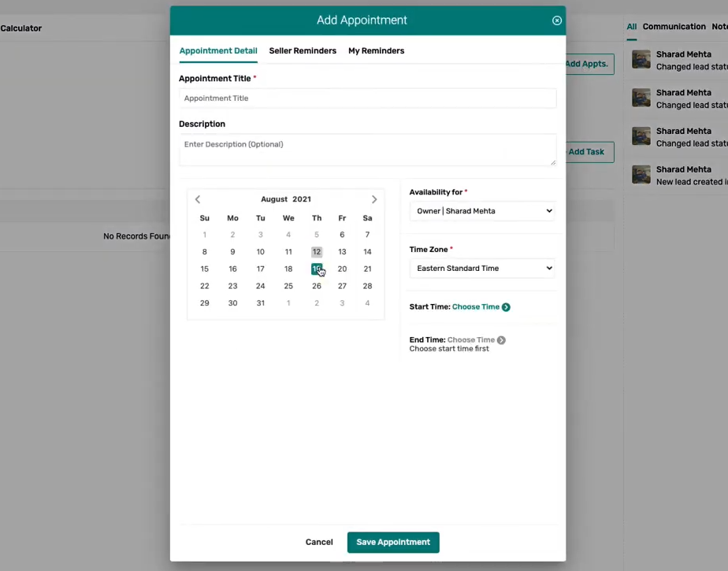Click Sharad Mehta's avatar next to New lead created
The image size is (728, 571).
tap(641, 175)
